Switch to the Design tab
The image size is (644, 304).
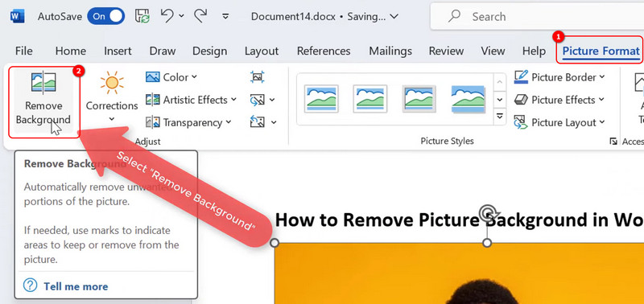[x=209, y=51]
